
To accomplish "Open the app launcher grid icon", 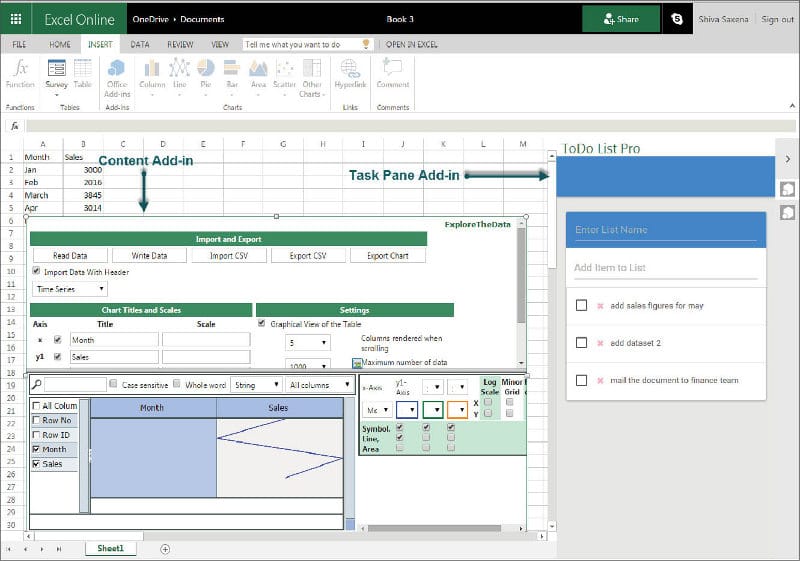I will coord(16,19).
